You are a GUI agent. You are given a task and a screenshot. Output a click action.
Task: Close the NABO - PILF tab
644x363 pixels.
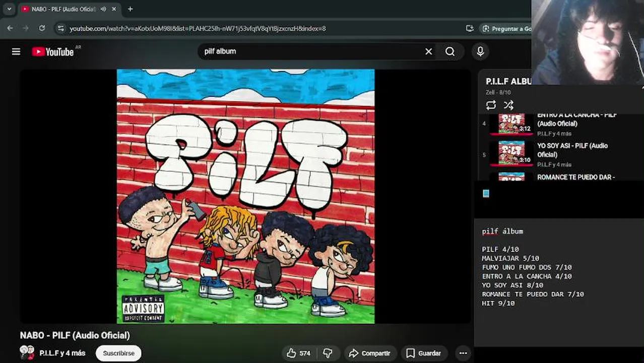tap(114, 9)
